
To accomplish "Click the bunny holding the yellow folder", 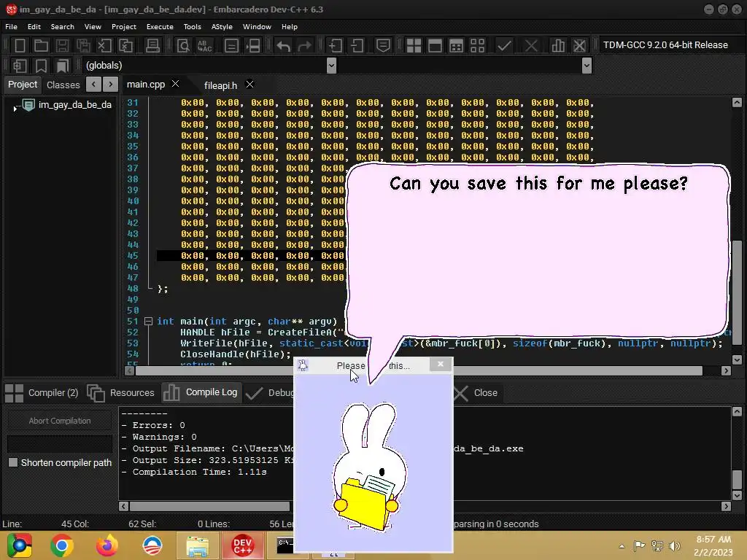I will tap(370, 467).
